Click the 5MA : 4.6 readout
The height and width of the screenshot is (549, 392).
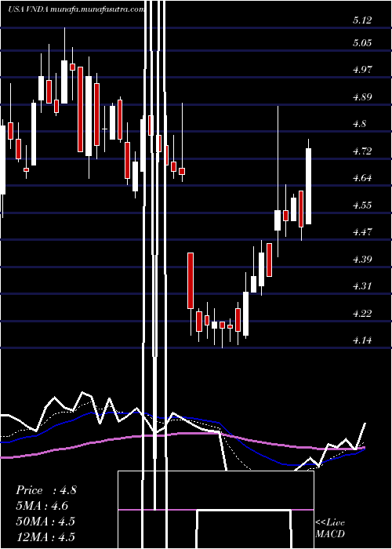tap(42, 506)
